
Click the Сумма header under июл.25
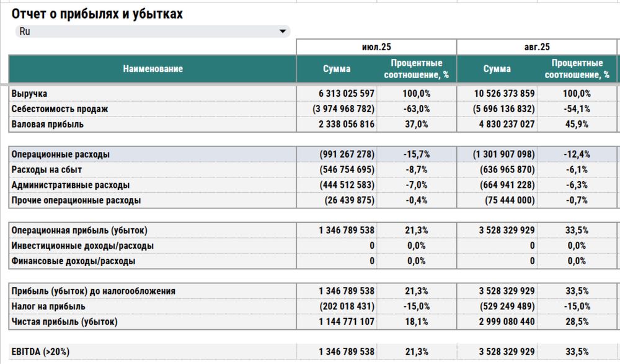click(337, 69)
